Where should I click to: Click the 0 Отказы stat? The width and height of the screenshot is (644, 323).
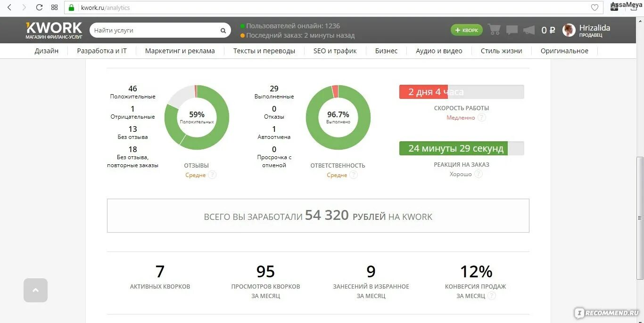(274, 113)
